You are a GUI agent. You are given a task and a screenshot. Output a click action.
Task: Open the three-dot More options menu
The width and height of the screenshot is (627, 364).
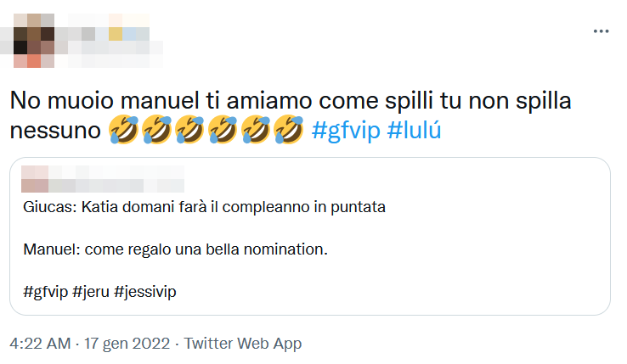point(601,31)
